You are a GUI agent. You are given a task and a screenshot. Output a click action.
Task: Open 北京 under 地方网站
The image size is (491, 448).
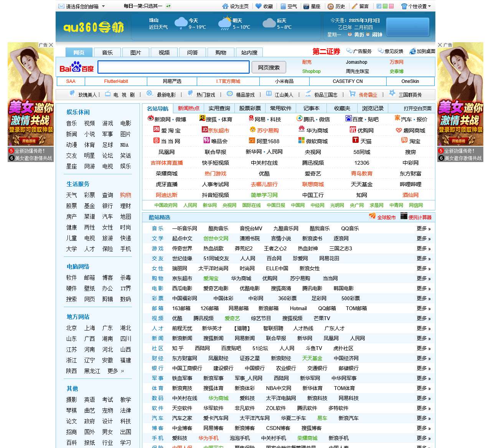point(71,328)
